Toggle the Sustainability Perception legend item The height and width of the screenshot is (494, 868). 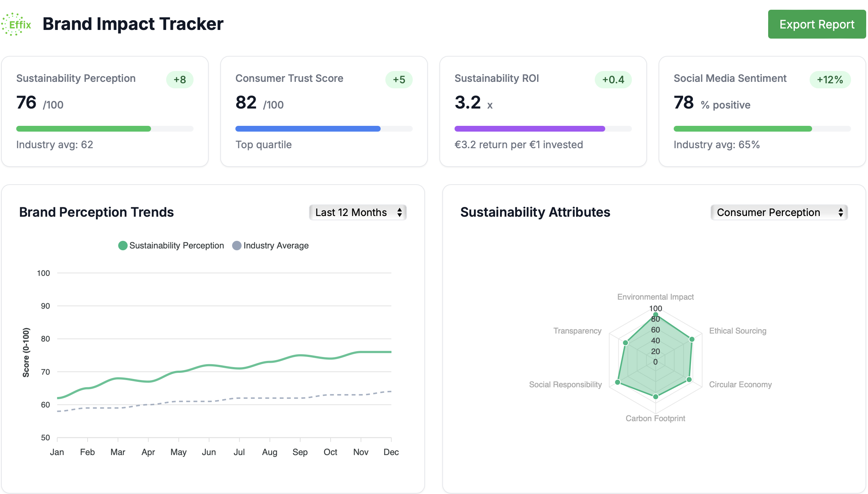(171, 246)
